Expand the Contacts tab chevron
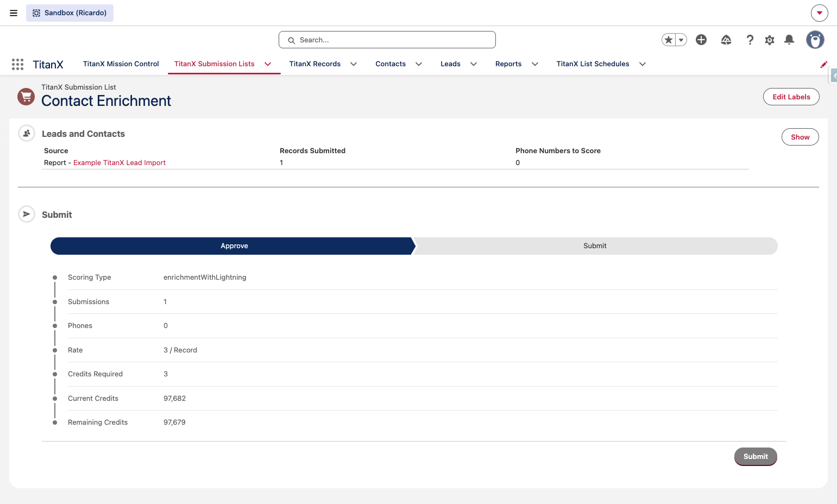 419,64
